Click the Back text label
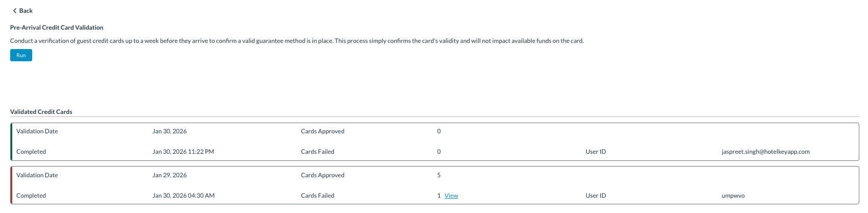Image resolution: width=868 pixels, height=213 pixels. point(26,11)
